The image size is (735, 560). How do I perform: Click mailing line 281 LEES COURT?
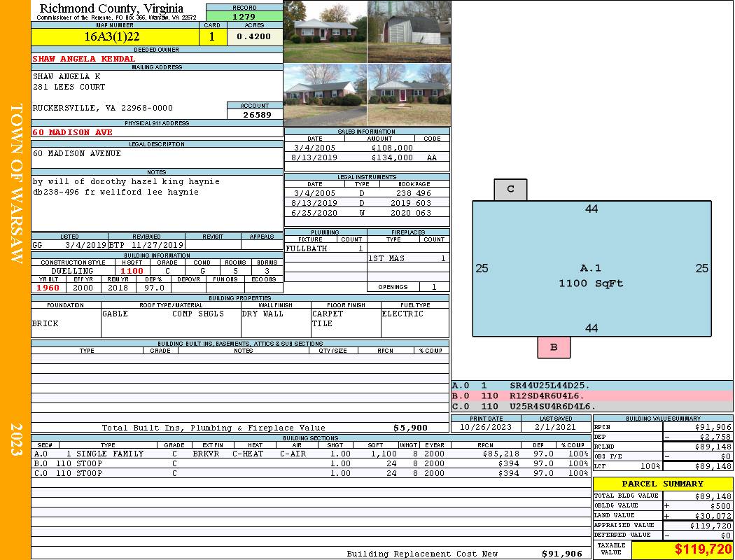69,87
